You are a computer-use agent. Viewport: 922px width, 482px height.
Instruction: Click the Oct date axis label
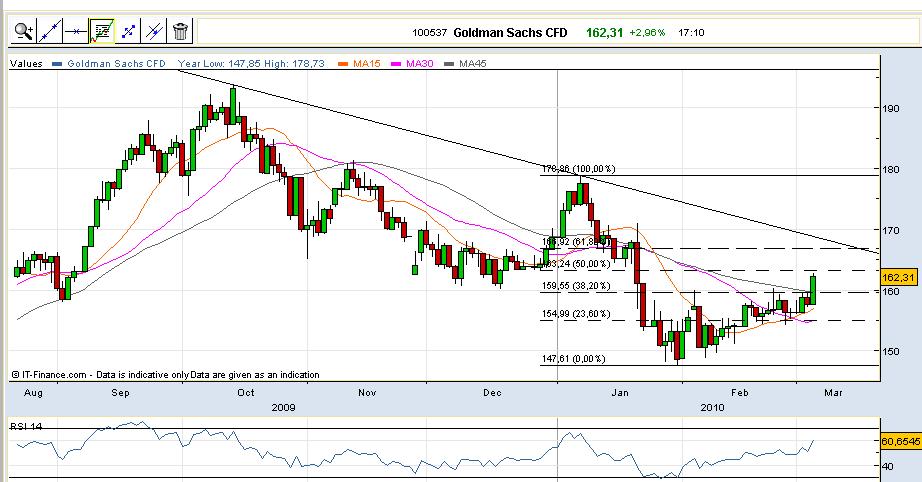coord(246,393)
